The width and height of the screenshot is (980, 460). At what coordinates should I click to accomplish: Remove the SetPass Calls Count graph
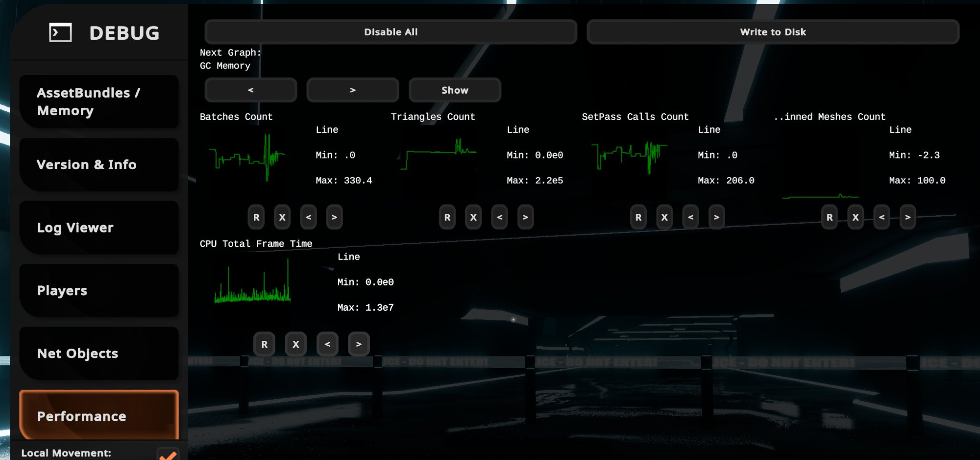pos(664,217)
